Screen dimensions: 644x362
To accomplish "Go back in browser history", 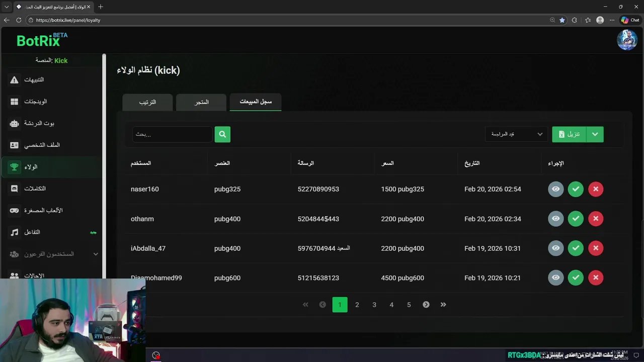I will pos(7,20).
